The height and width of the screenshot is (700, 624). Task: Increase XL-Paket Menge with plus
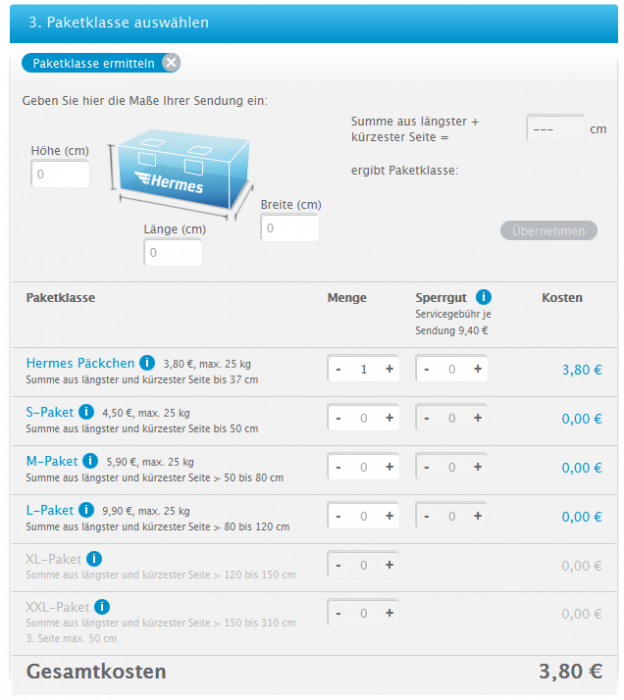(x=390, y=565)
